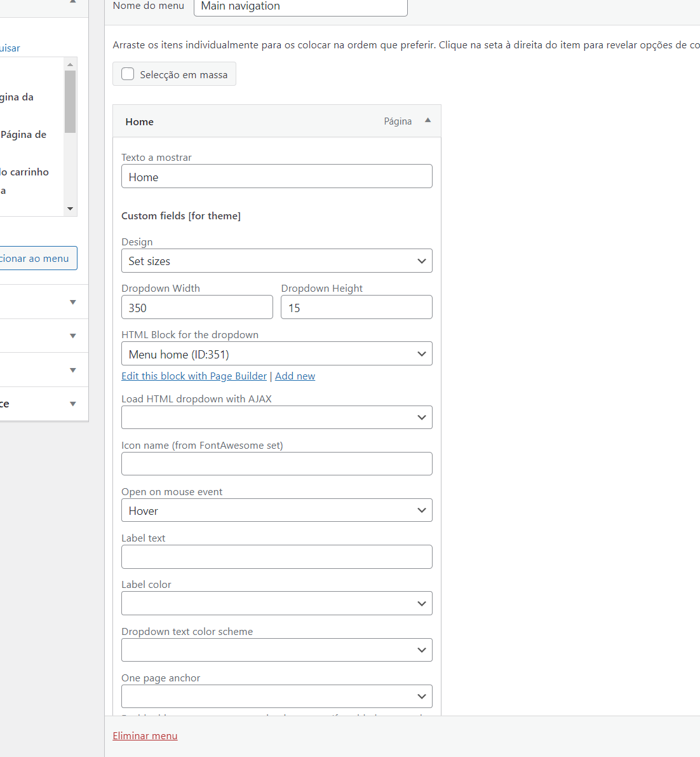Click the Eliminar menu link
This screenshot has width=700, height=757.
click(145, 736)
